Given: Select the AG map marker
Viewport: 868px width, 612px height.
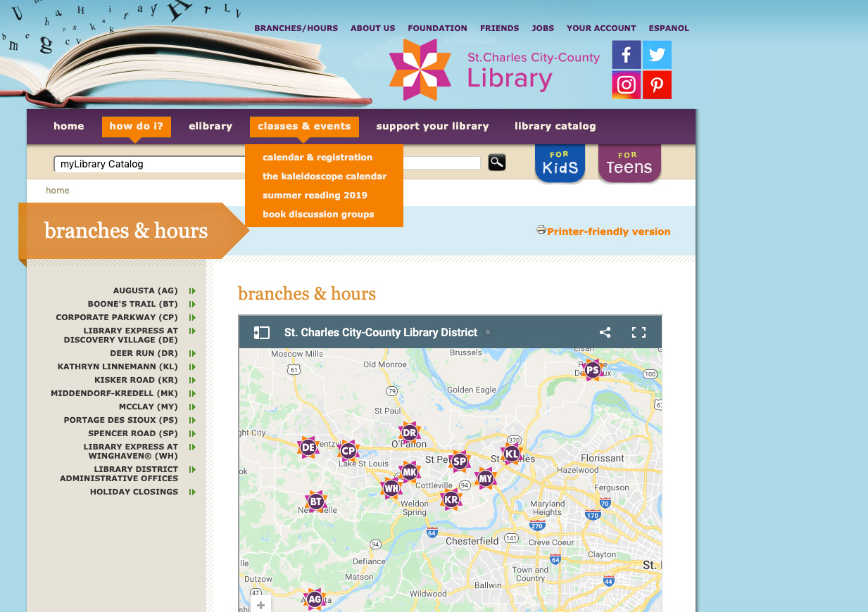Looking at the screenshot, I should (x=315, y=599).
